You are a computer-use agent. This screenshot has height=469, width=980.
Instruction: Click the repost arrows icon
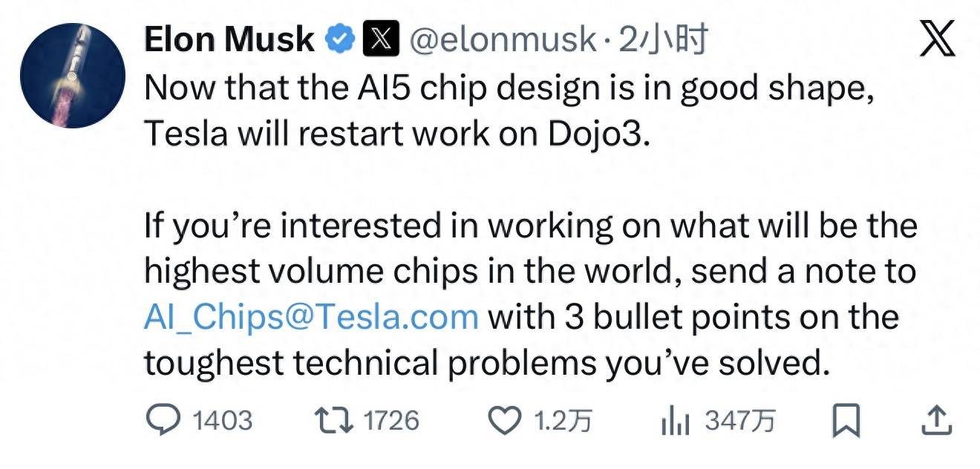point(334,422)
